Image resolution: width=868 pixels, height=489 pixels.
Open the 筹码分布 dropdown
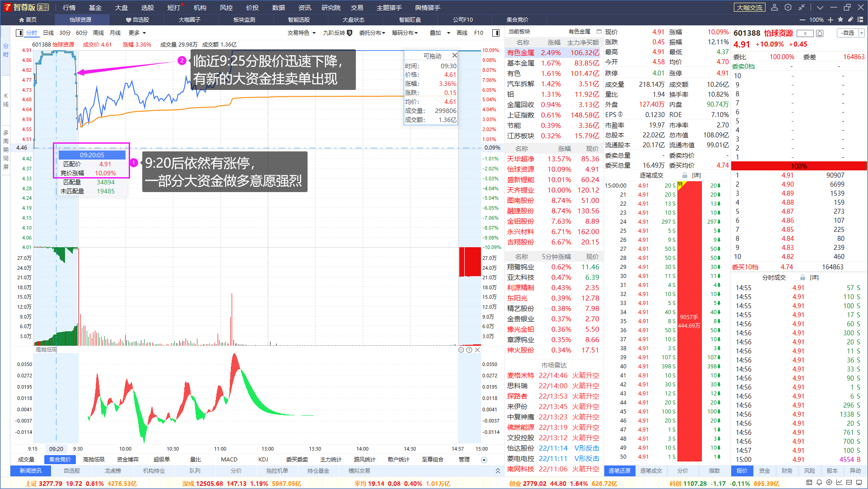click(x=405, y=33)
